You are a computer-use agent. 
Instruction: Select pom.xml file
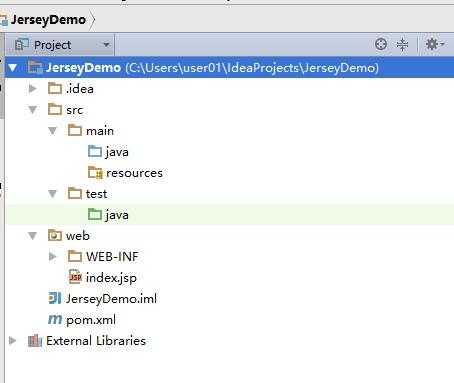(x=91, y=320)
